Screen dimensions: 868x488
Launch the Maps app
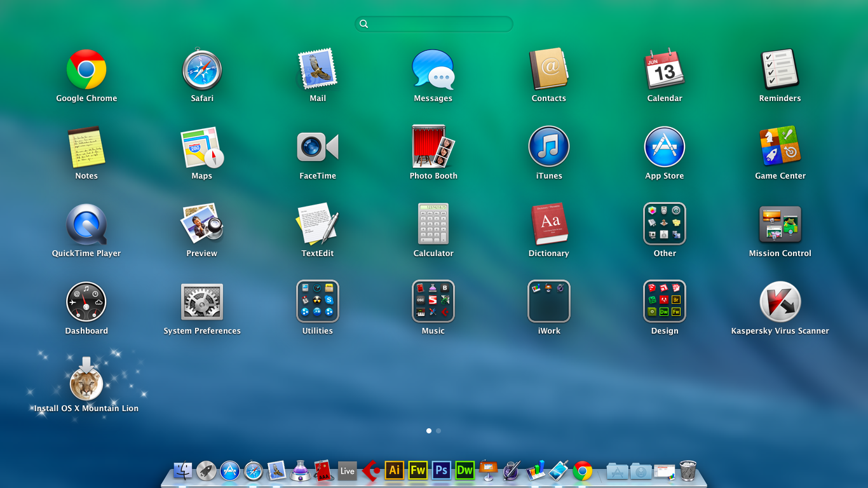(202, 147)
